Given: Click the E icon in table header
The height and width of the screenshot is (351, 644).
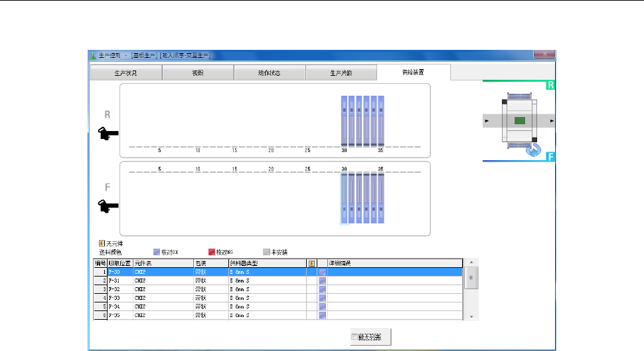Looking at the screenshot, I should (311, 263).
